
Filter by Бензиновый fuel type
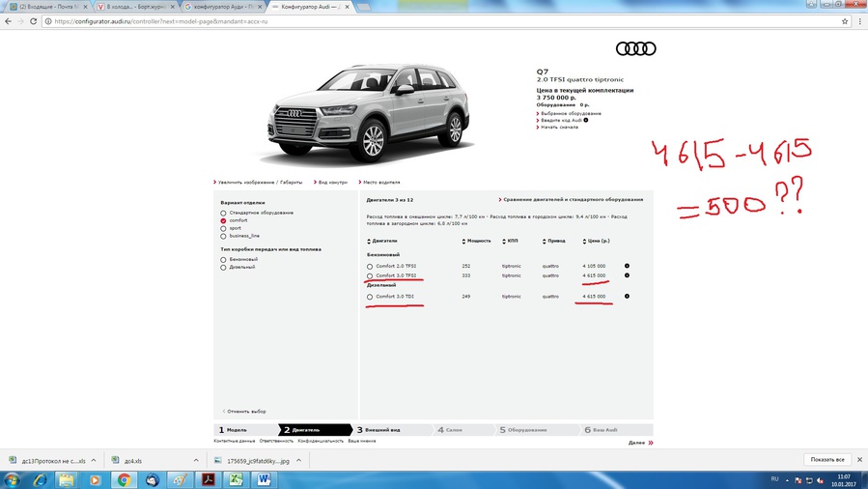223,260
